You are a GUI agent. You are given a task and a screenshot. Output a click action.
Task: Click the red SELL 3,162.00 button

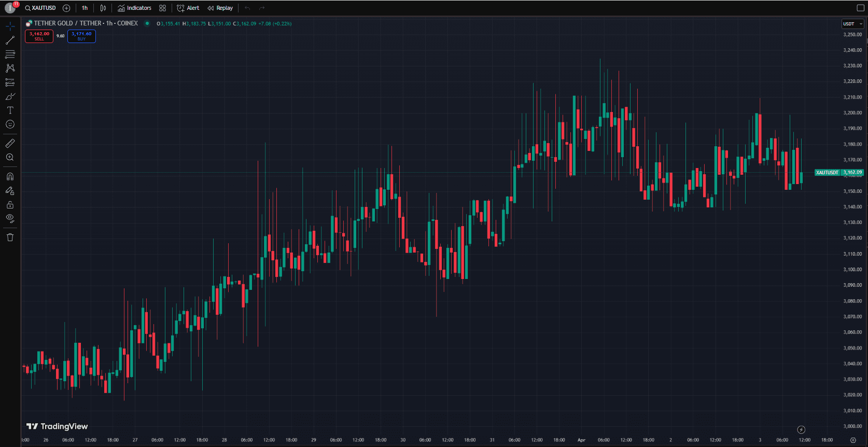tap(39, 36)
